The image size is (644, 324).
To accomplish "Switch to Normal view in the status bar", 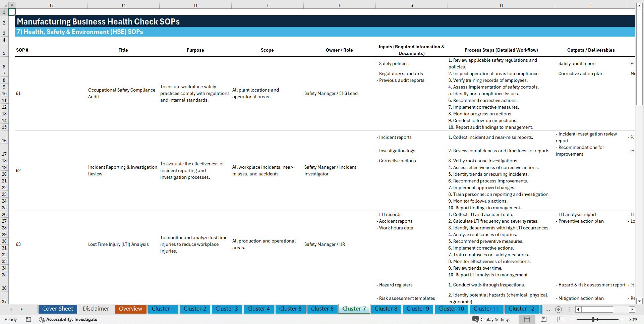I will [527, 319].
